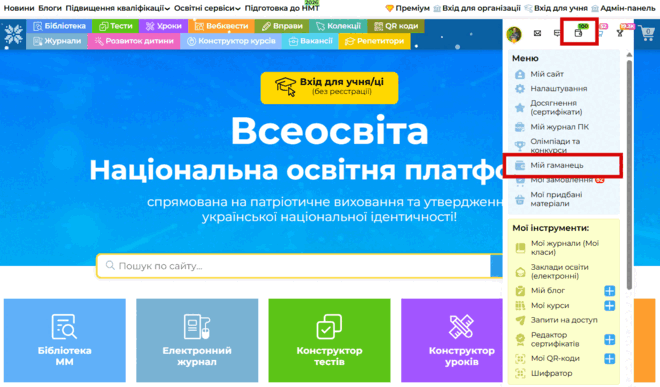The height and width of the screenshot is (387, 660).
Task: Click the basket icon beside Мої придбані матеріали
Action: point(520,199)
